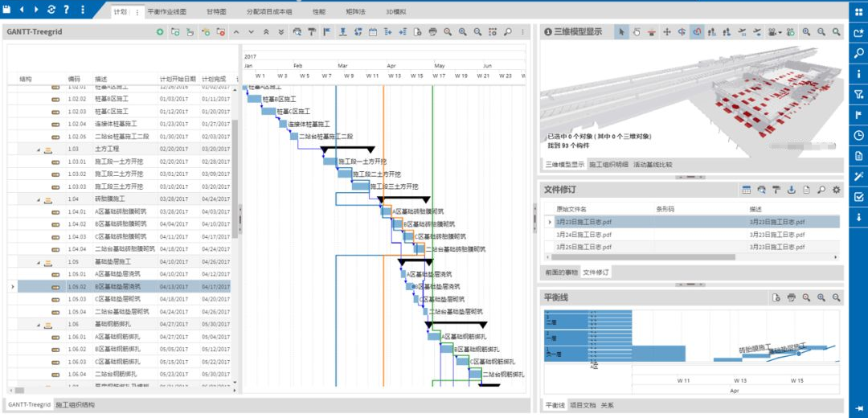Screen dimensions: 868x418
Task: Select the pan move-arrows tool in 3D toolbar
Action: 667,32
